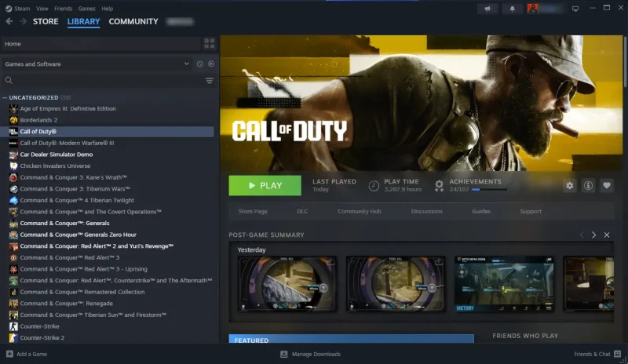
Task: Open the Support link
Action: [531, 212]
